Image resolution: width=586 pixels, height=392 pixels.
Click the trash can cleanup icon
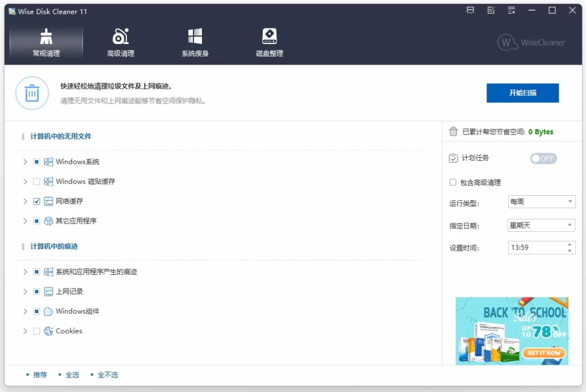pyautogui.click(x=32, y=93)
